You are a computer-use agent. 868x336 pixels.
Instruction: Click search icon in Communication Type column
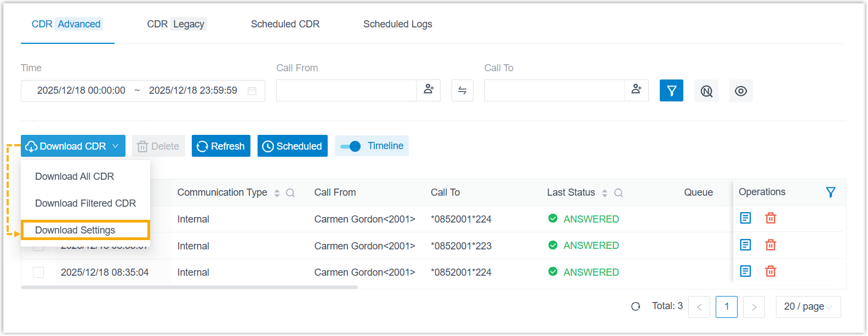coord(290,193)
